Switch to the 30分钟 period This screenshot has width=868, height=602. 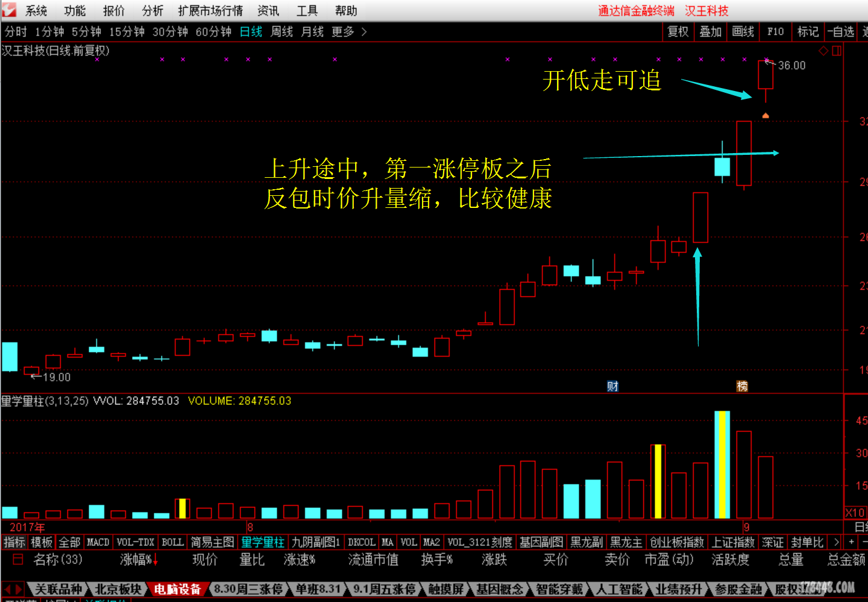170,32
